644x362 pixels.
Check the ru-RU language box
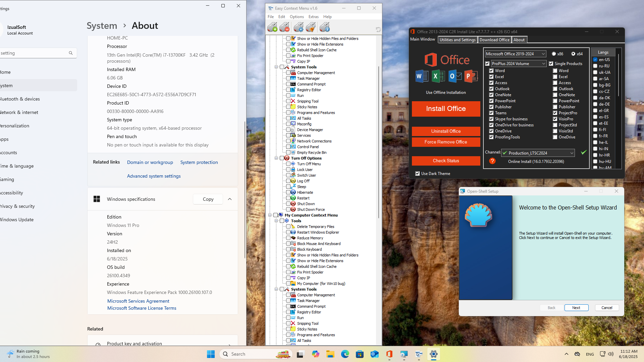click(x=595, y=66)
